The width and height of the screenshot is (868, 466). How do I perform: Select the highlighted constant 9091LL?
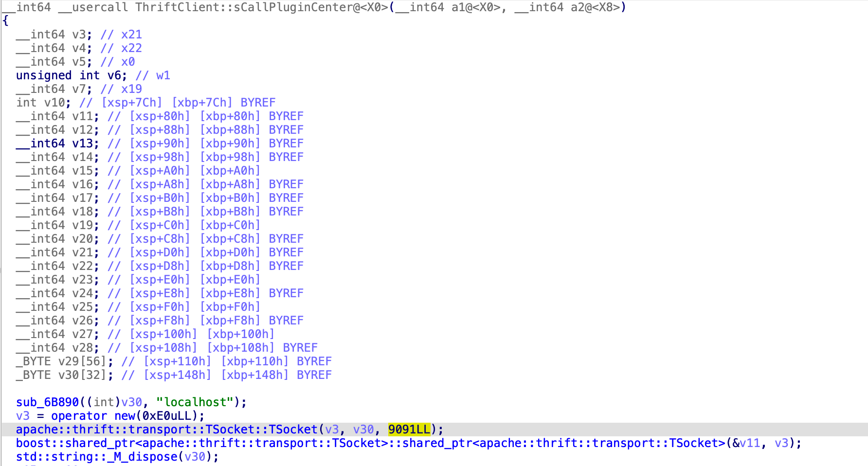[x=409, y=430]
